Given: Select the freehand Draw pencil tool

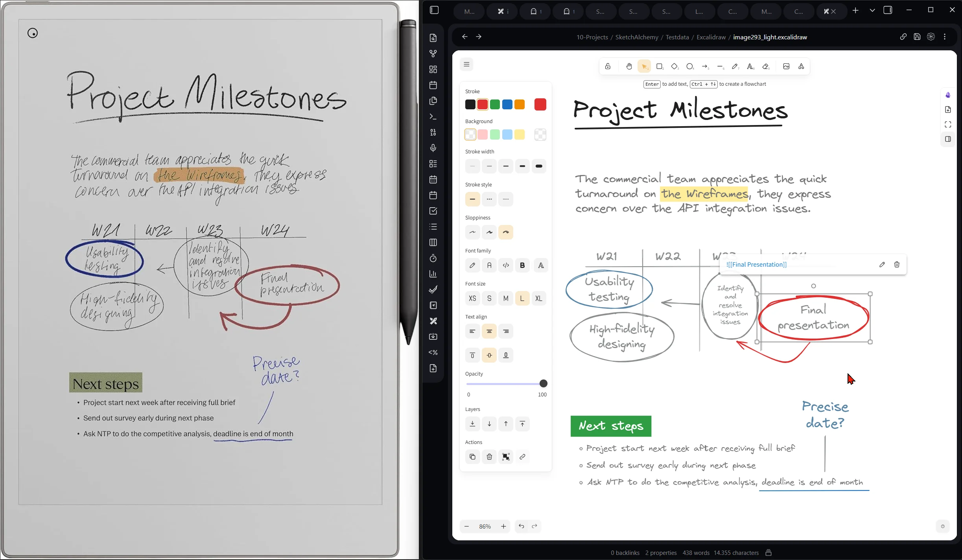Looking at the screenshot, I should (x=735, y=66).
